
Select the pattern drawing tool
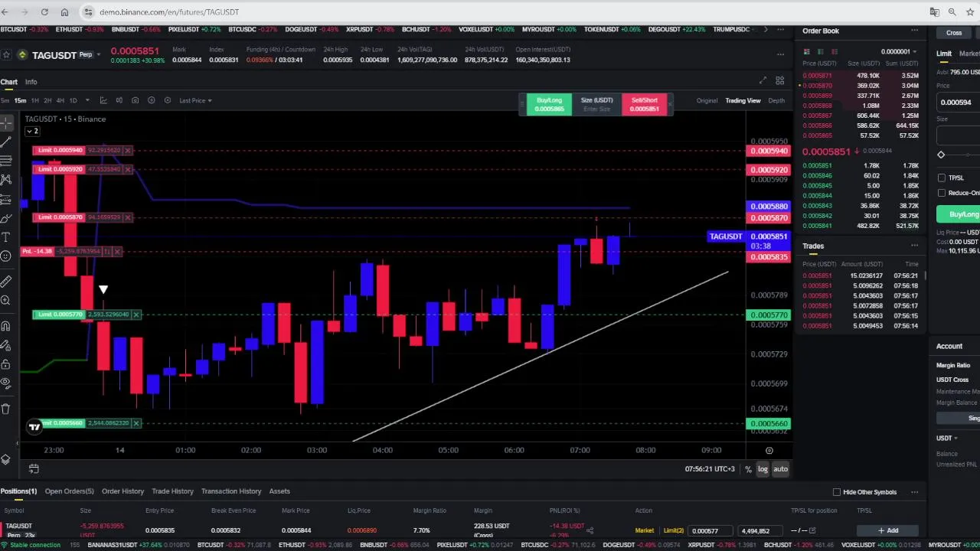(6, 180)
